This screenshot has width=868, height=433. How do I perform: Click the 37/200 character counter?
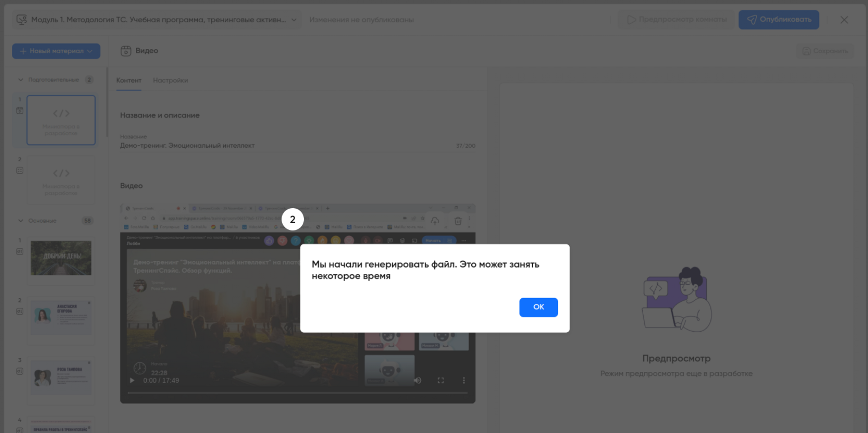[x=466, y=146]
